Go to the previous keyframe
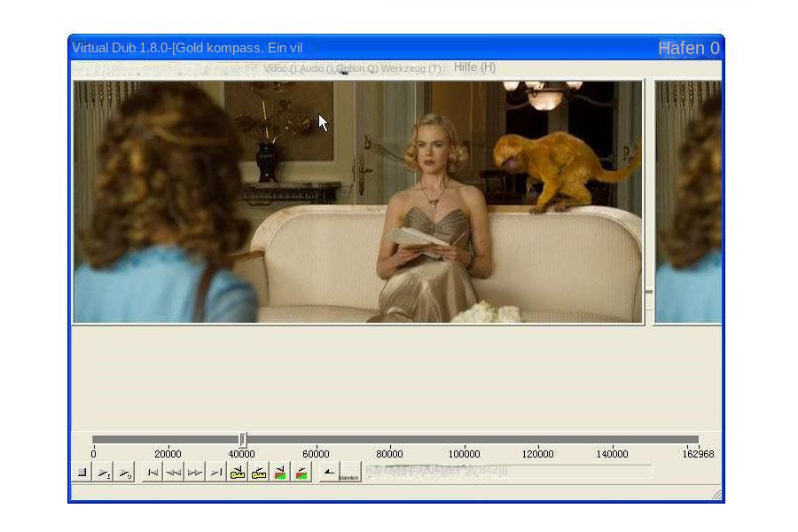The height and width of the screenshot is (532, 798). [238, 473]
